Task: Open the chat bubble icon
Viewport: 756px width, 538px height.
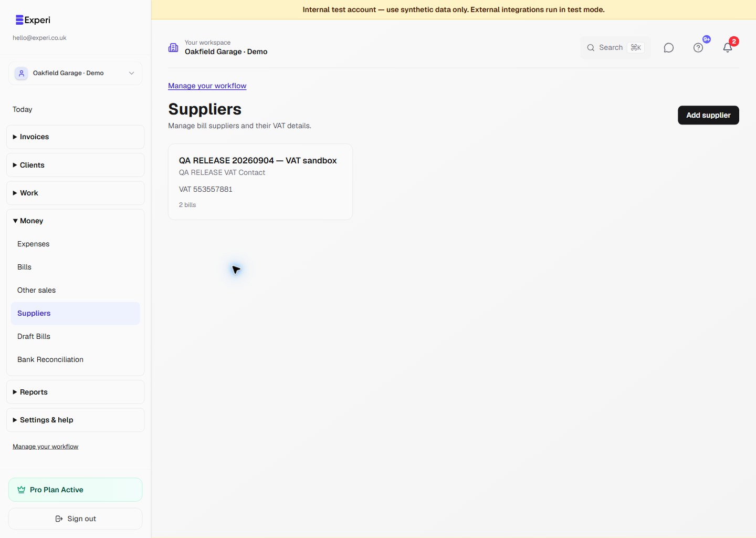Action: 668,48
